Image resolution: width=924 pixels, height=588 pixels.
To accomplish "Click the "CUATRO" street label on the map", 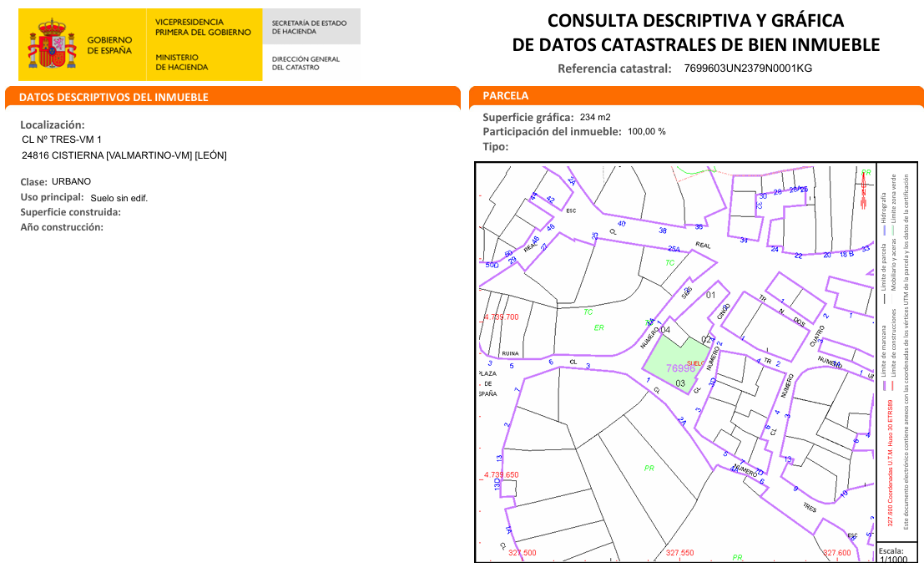I will [x=817, y=336].
